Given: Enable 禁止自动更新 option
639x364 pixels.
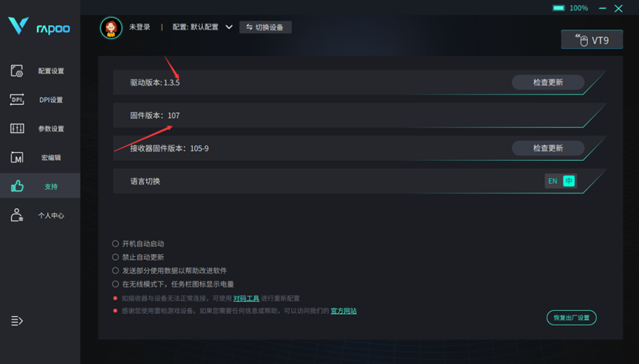Looking at the screenshot, I should [x=115, y=257].
